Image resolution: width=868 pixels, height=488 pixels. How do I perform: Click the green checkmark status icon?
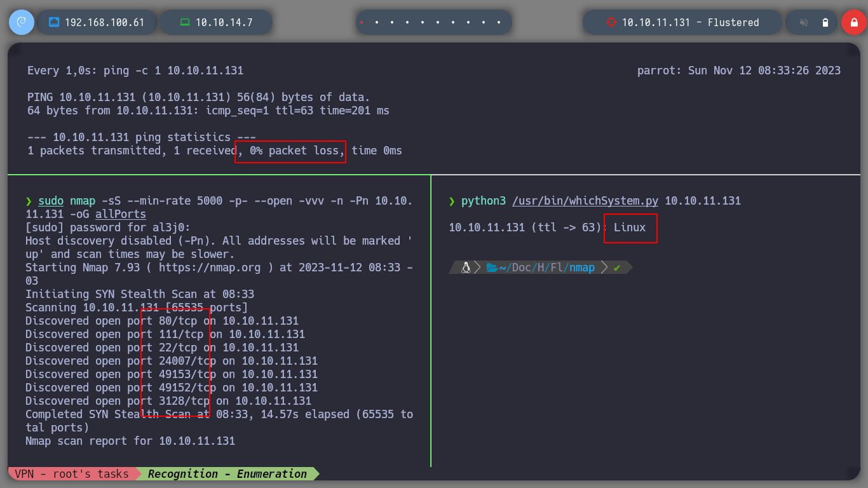(x=617, y=268)
